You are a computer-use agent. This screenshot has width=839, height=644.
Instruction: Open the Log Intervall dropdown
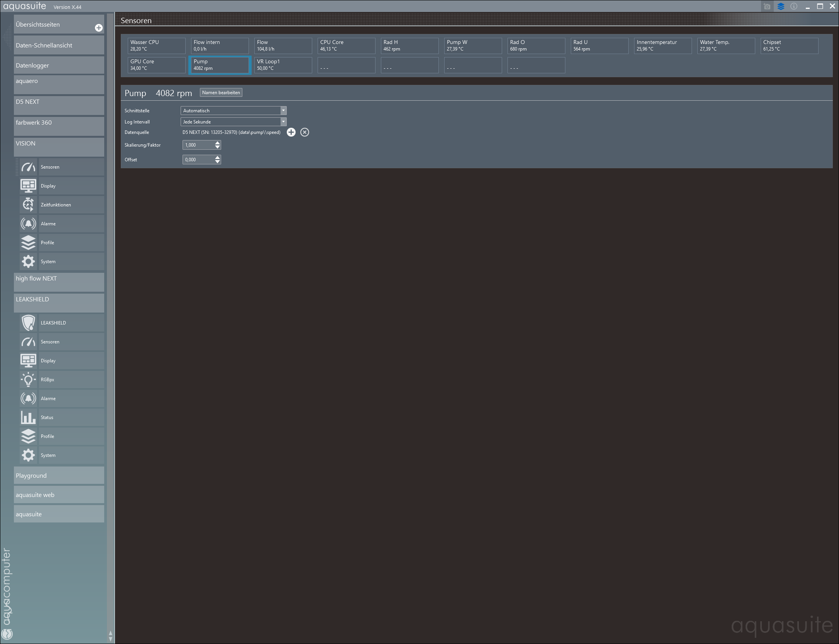tap(233, 122)
